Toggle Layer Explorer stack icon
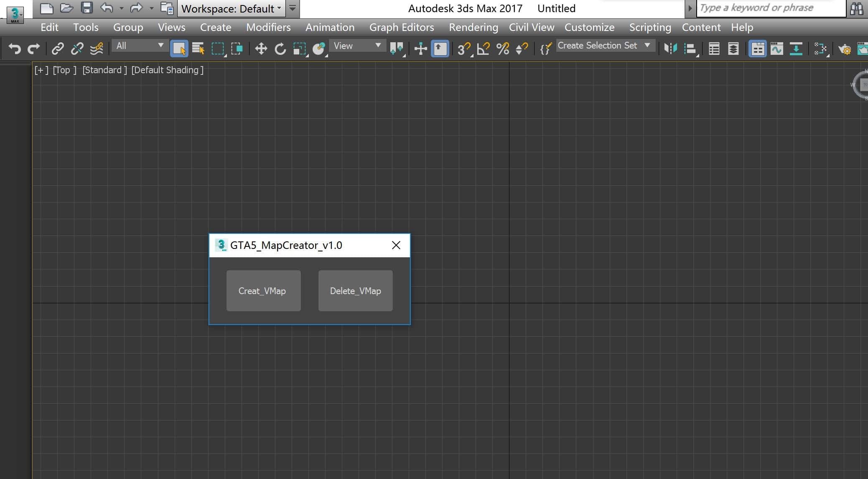868x479 pixels. tap(733, 49)
